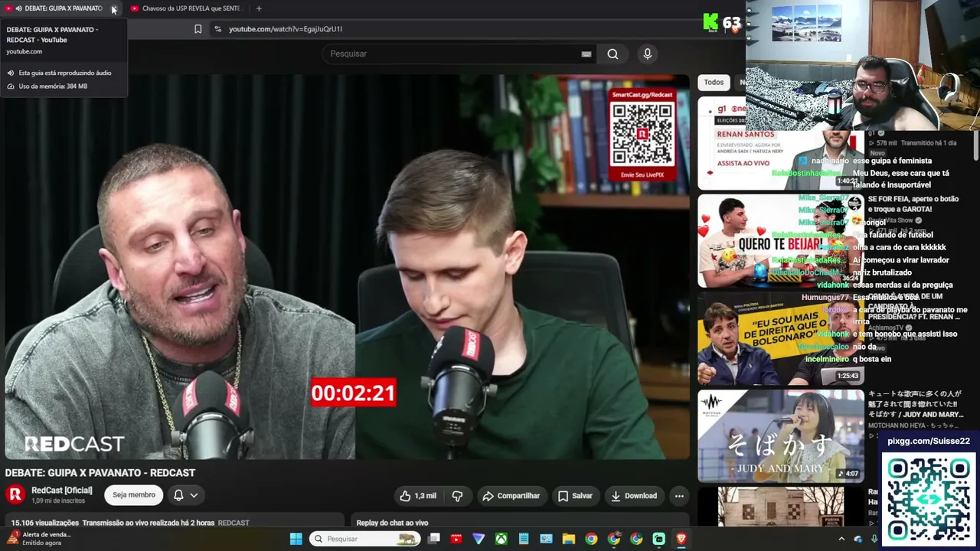The height and width of the screenshot is (551, 980).
Task: Open the Renan Santos g1 video thumbnail
Action: [781, 143]
